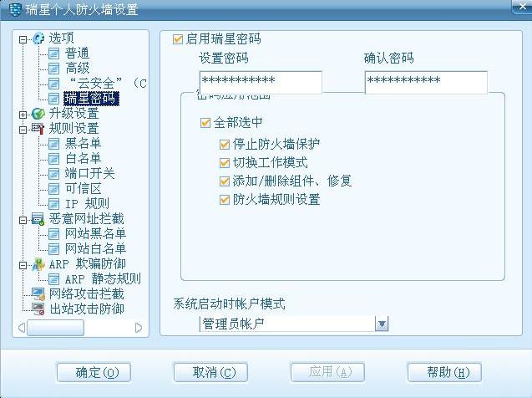
Task: Open 黑名单 rule settings
Action: (84, 144)
